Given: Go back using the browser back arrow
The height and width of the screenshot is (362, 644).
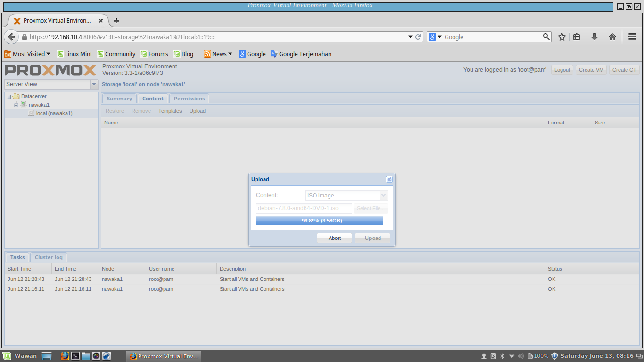Looking at the screenshot, I should 11,37.
